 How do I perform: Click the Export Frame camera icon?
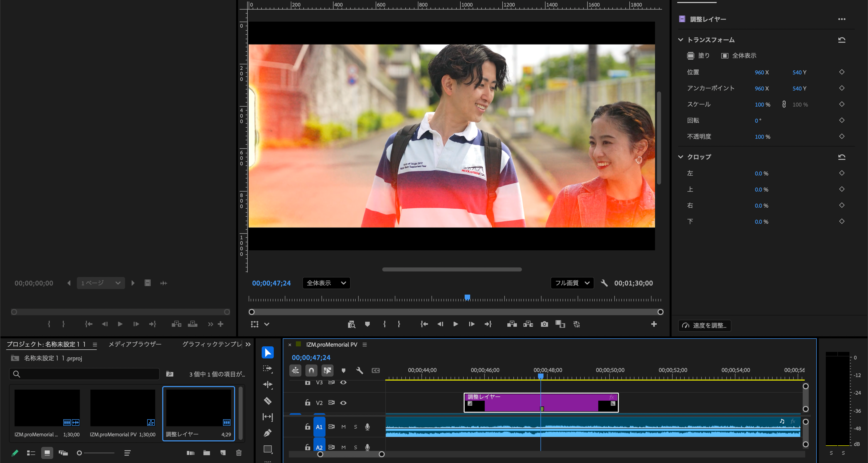point(544,324)
